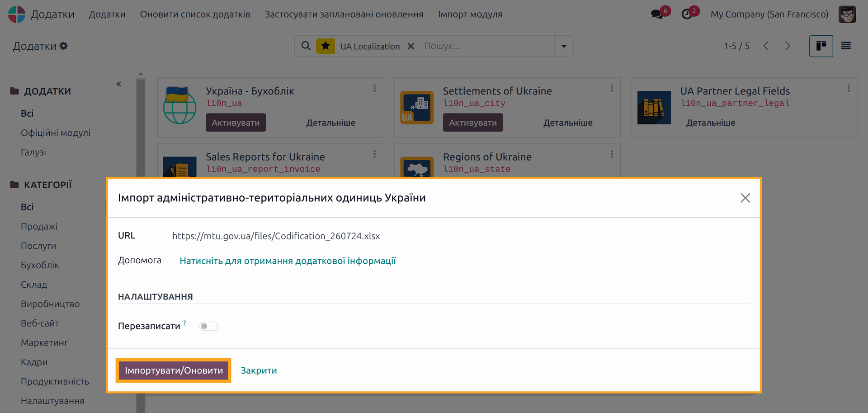Open the chat messages icon with badge
The width and height of the screenshot is (868, 413).
657,14
